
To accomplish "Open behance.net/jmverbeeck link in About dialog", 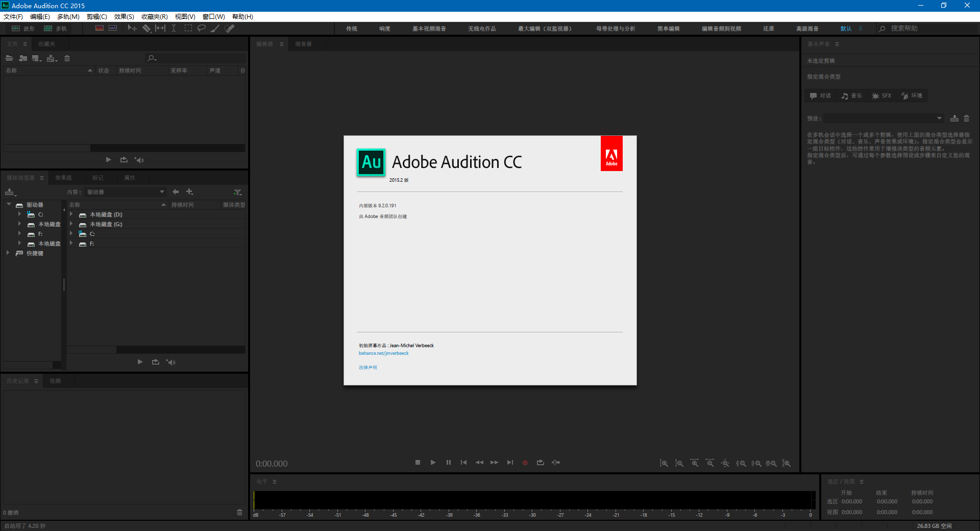I will 384,353.
